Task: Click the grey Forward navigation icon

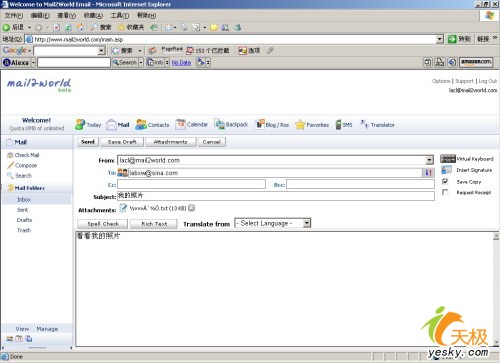Action: coord(38,27)
